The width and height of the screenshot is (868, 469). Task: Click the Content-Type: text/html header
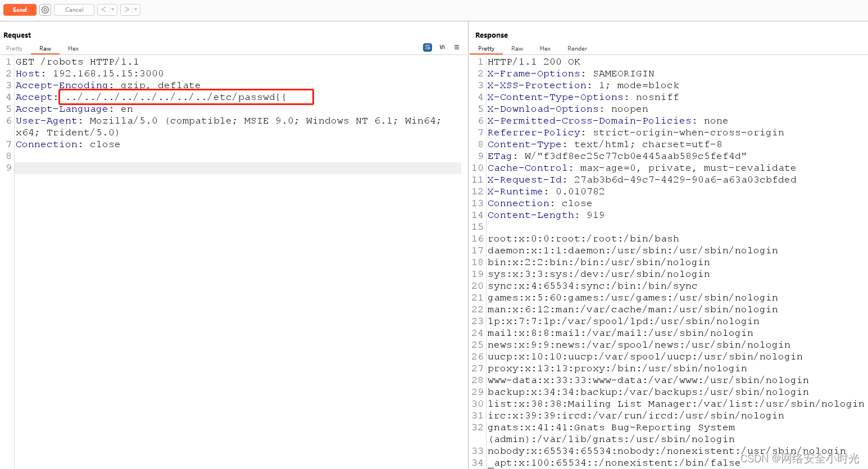(605, 144)
